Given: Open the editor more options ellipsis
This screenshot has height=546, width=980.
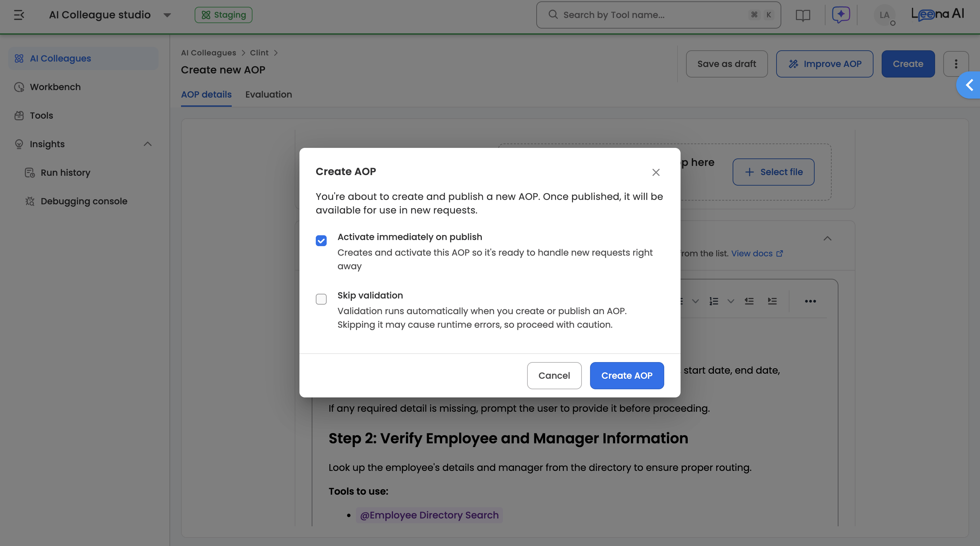Looking at the screenshot, I should tap(810, 302).
